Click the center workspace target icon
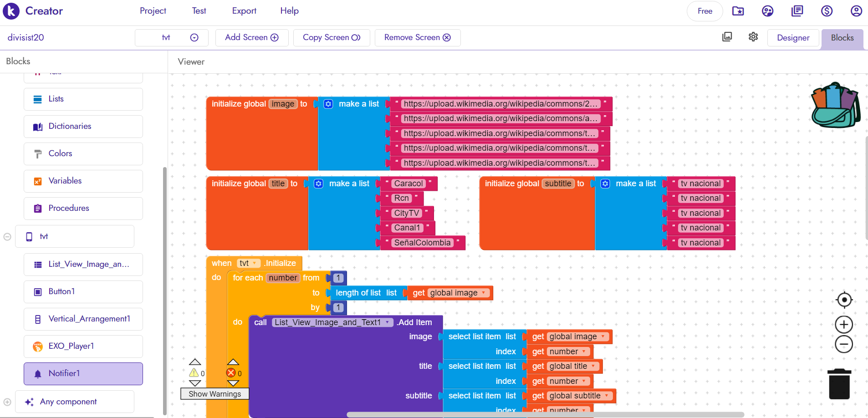 click(x=844, y=300)
